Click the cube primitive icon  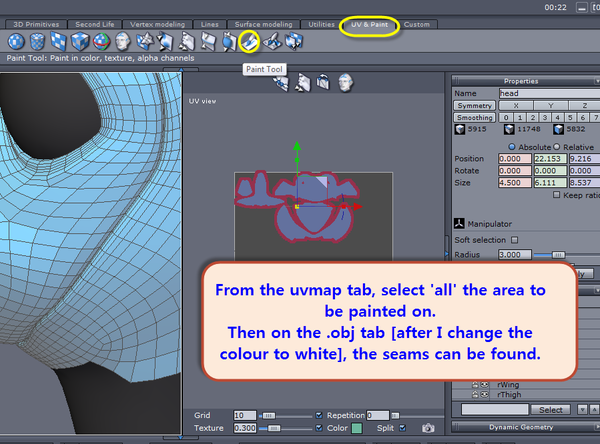click(x=80, y=42)
